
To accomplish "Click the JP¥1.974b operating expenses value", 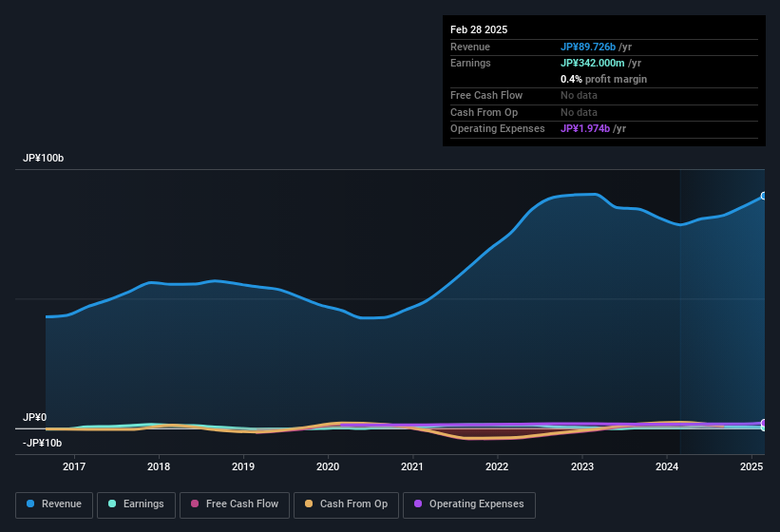I will click(585, 129).
